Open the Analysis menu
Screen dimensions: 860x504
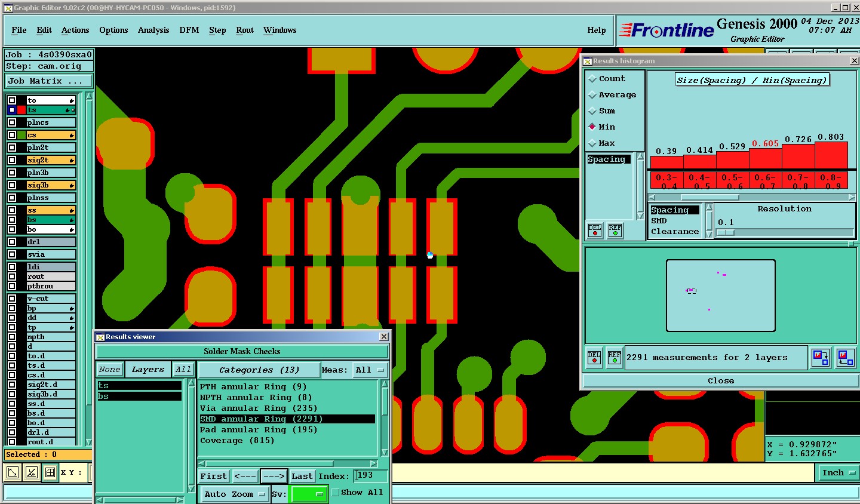pos(153,30)
